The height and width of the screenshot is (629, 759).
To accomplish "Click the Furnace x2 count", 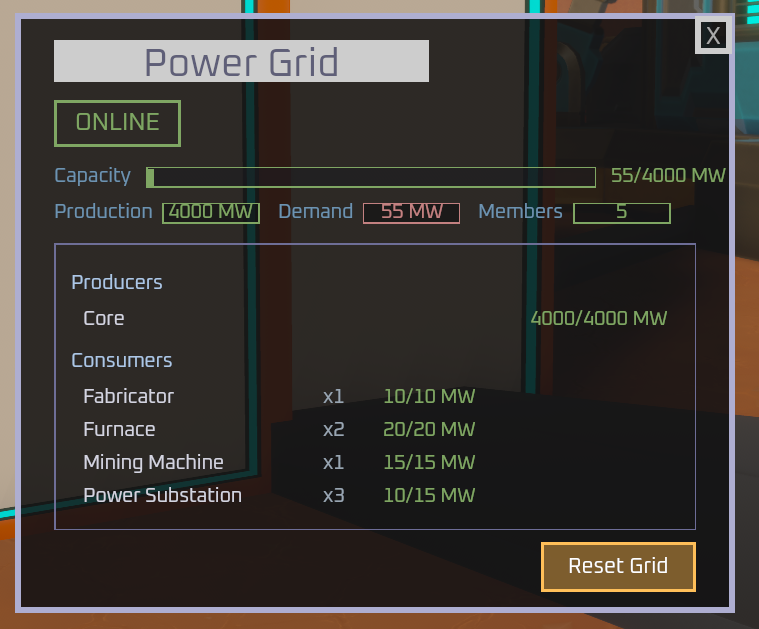I will pos(334,430).
